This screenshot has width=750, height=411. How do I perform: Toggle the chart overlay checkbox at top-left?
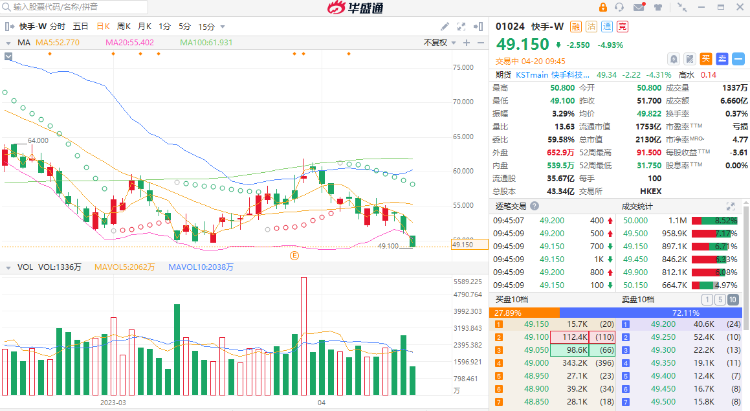tap(8, 56)
